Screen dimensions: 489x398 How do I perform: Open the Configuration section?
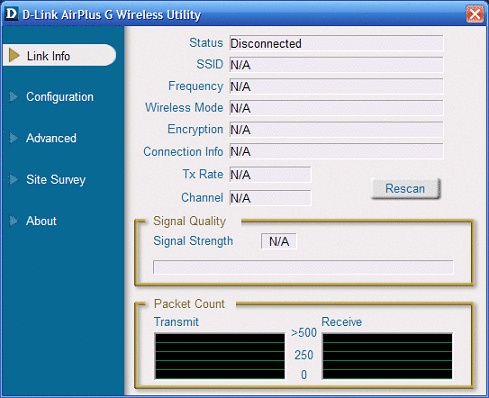[x=60, y=97]
